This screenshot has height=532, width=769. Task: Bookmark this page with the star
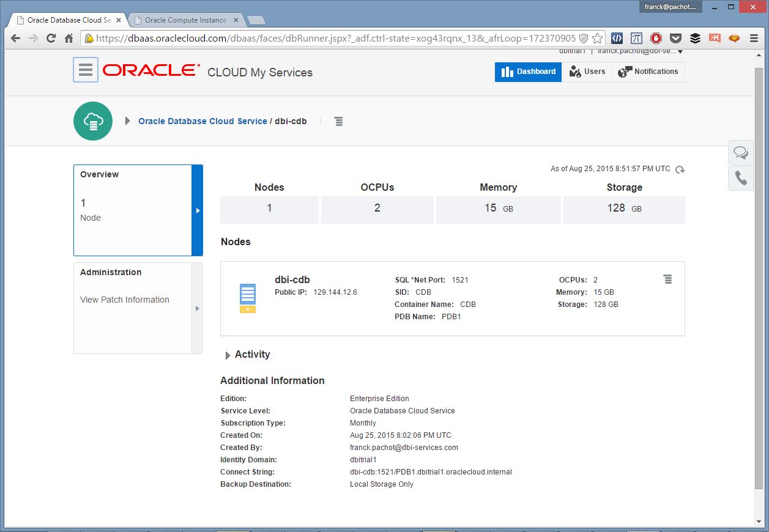coord(598,38)
